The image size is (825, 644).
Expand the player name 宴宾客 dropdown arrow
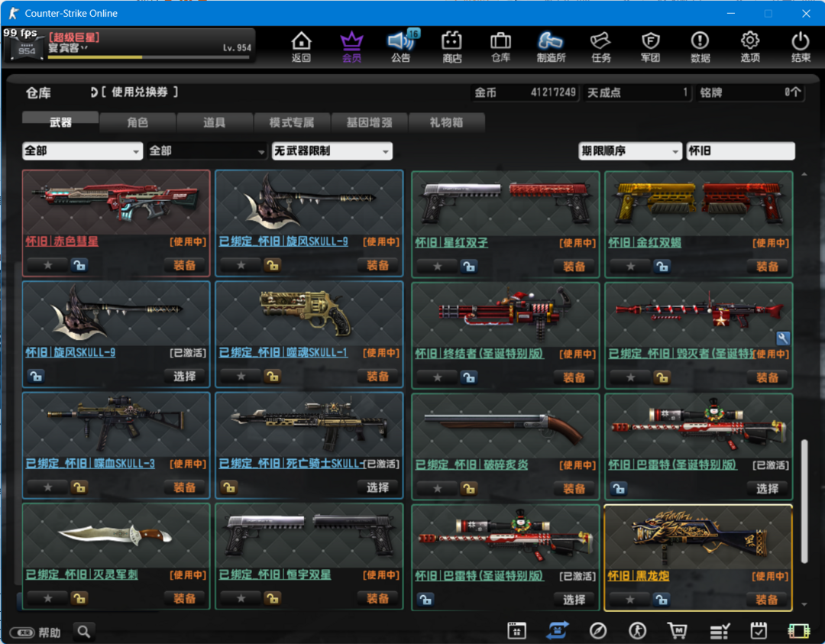point(84,48)
